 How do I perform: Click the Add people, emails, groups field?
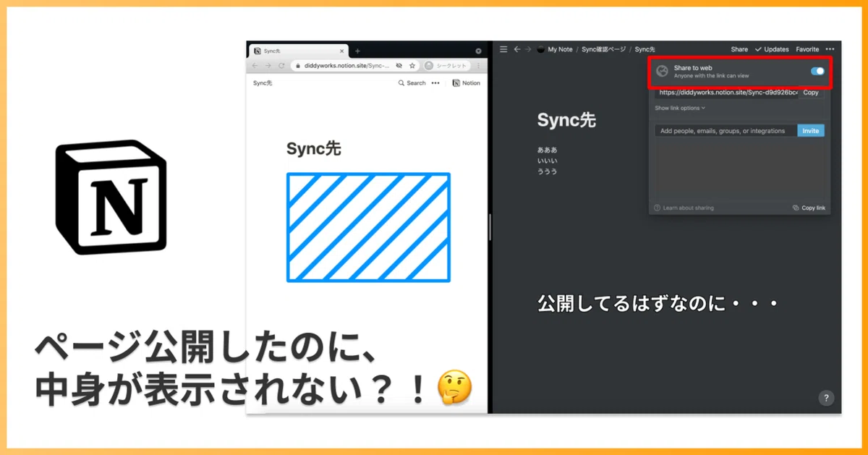[726, 131]
